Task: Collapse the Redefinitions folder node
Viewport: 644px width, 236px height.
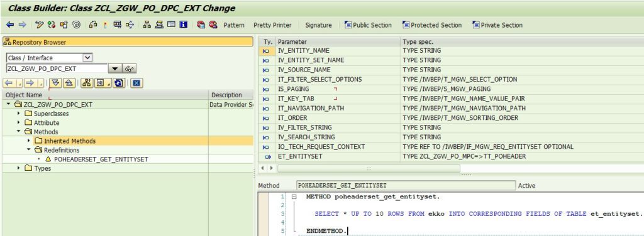Action: 29,150
